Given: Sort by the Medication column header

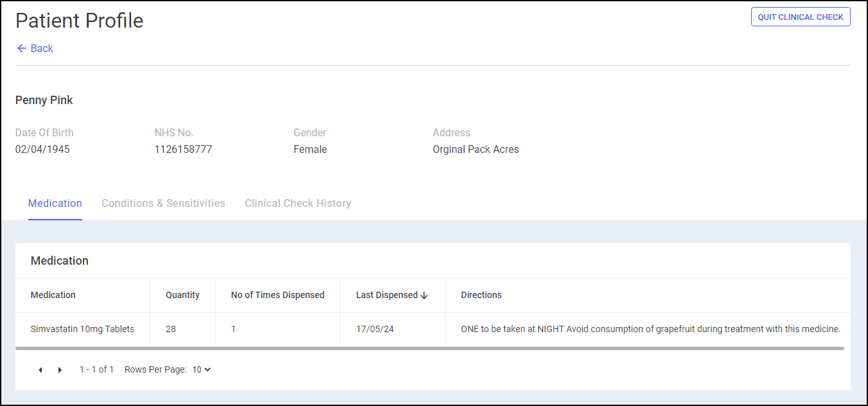Looking at the screenshot, I should 53,296.
